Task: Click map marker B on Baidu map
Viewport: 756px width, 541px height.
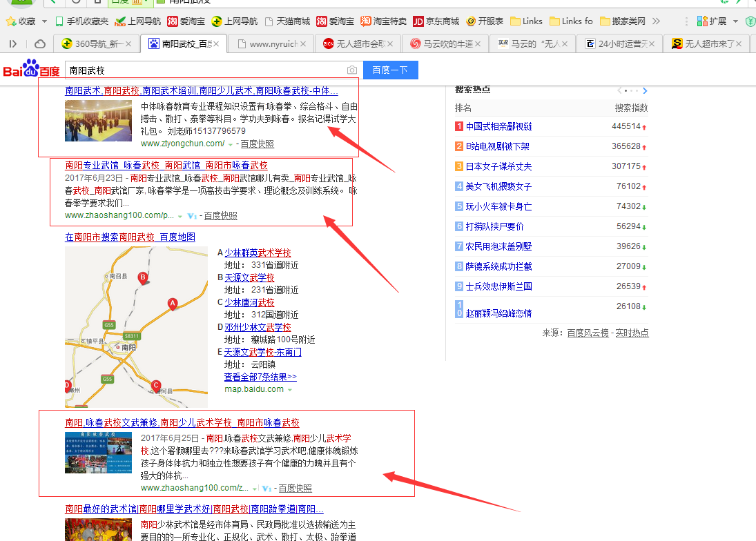Action: tap(143, 278)
